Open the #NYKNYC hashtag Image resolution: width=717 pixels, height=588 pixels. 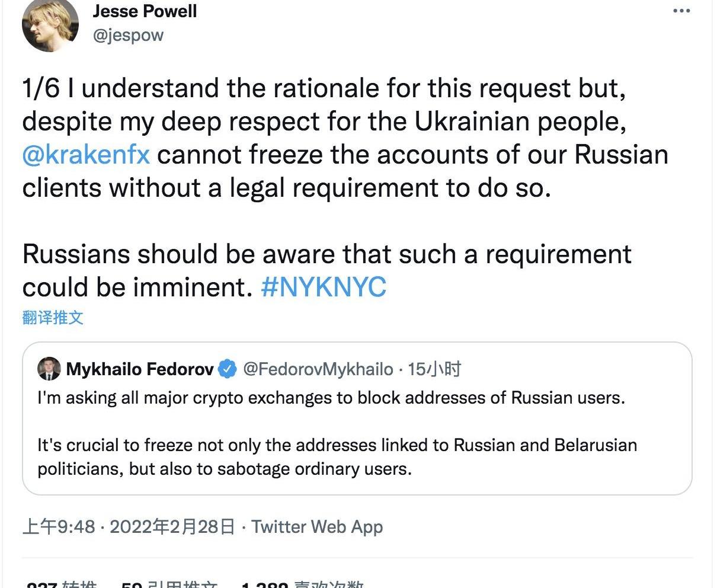(324, 287)
